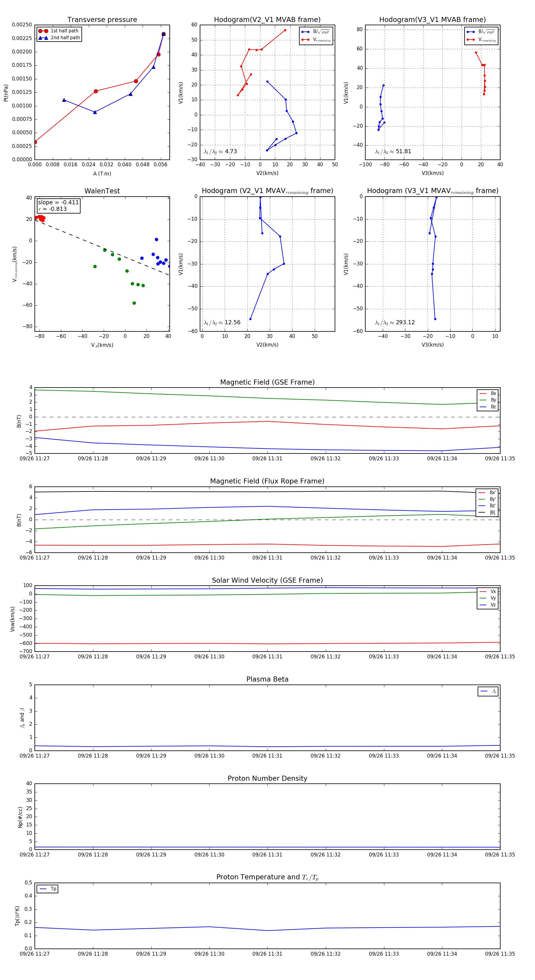Click the 'Magnetic Field (GSE Frame)' title
Screen dimensions: 535x980
click(x=267, y=382)
